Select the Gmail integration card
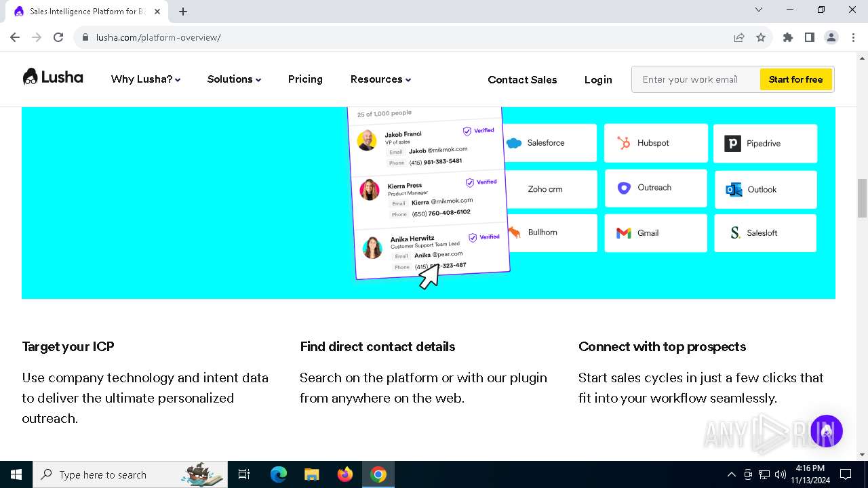Screen dimensions: 868x488 [656, 233]
